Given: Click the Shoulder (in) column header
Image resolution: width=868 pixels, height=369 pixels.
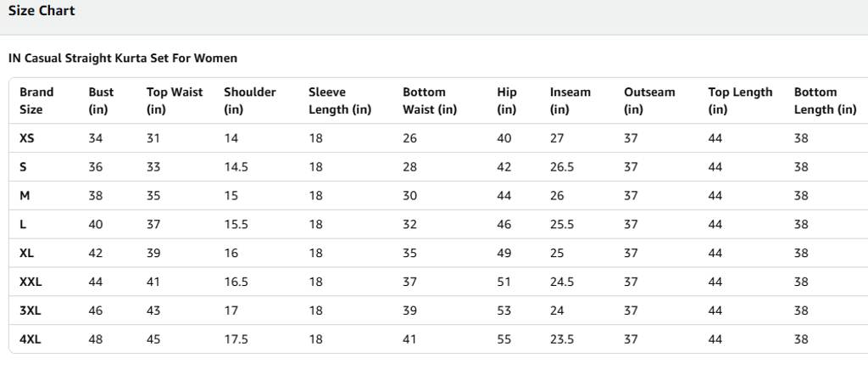Looking at the screenshot, I should (249, 101).
